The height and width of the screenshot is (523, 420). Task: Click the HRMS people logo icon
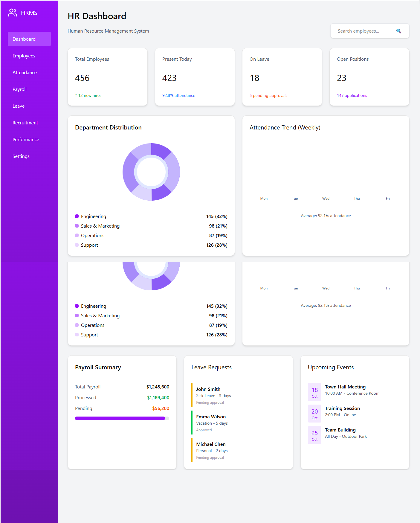[x=13, y=13]
